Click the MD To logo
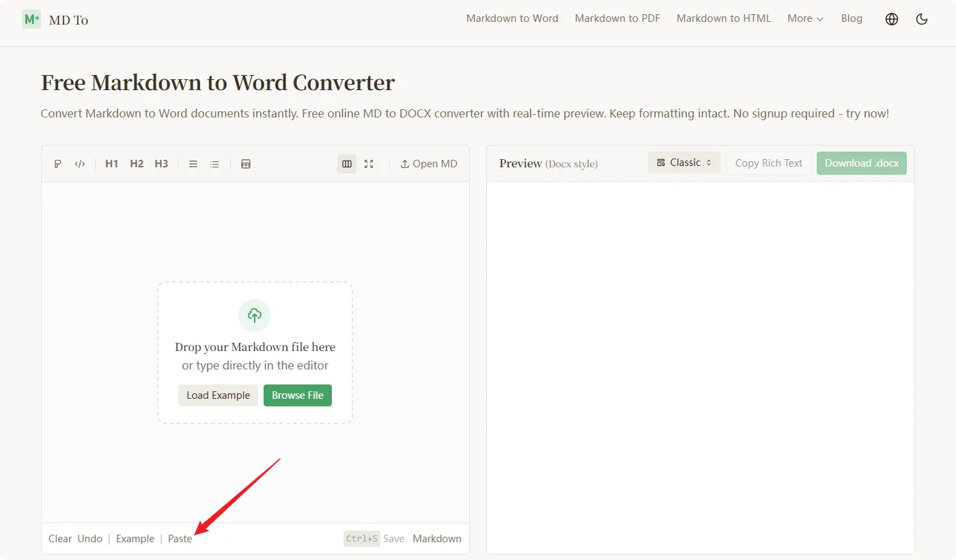Viewport: 956px width, 560px height. [x=55, y=19]
